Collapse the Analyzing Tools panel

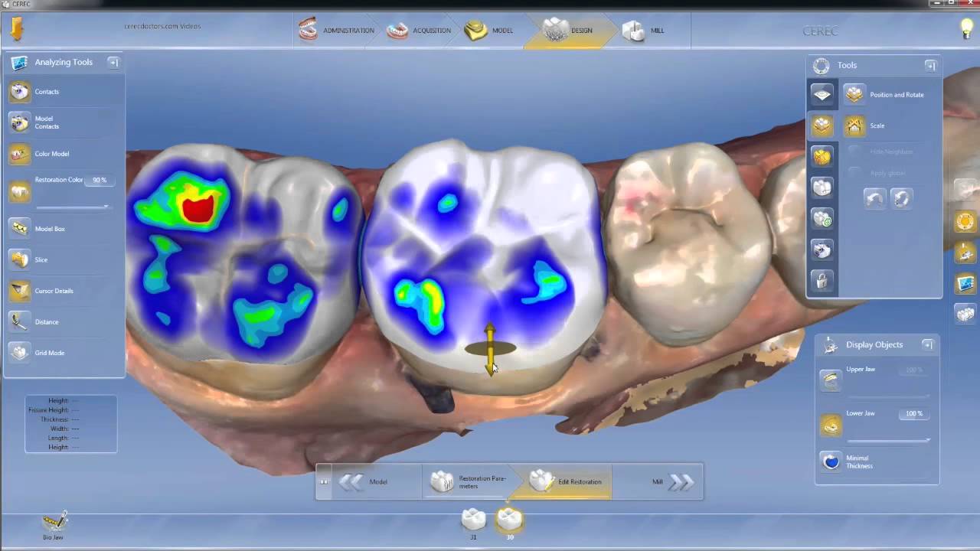point(113,62)
